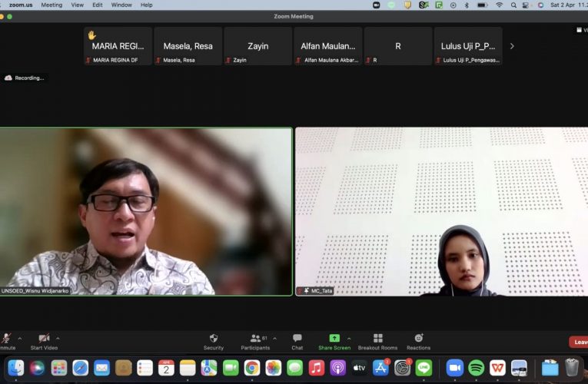Select Zayin participant tile

258,46
